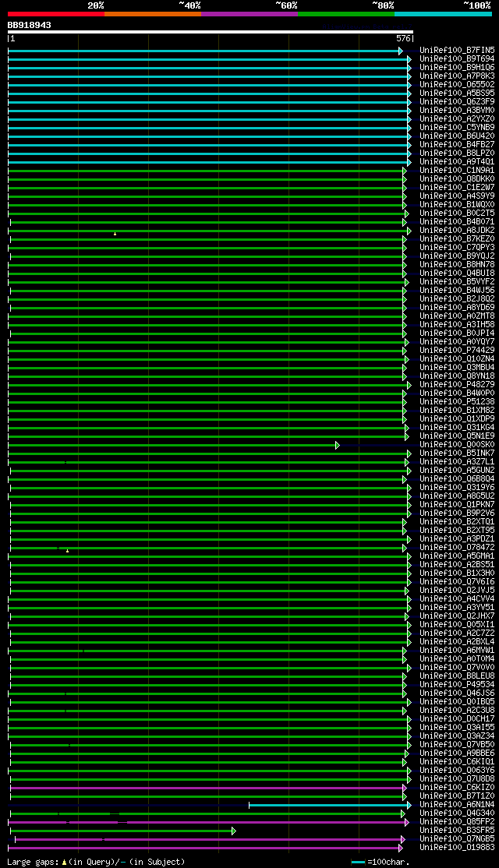Click the white query sequence bar

click(211, 32)
